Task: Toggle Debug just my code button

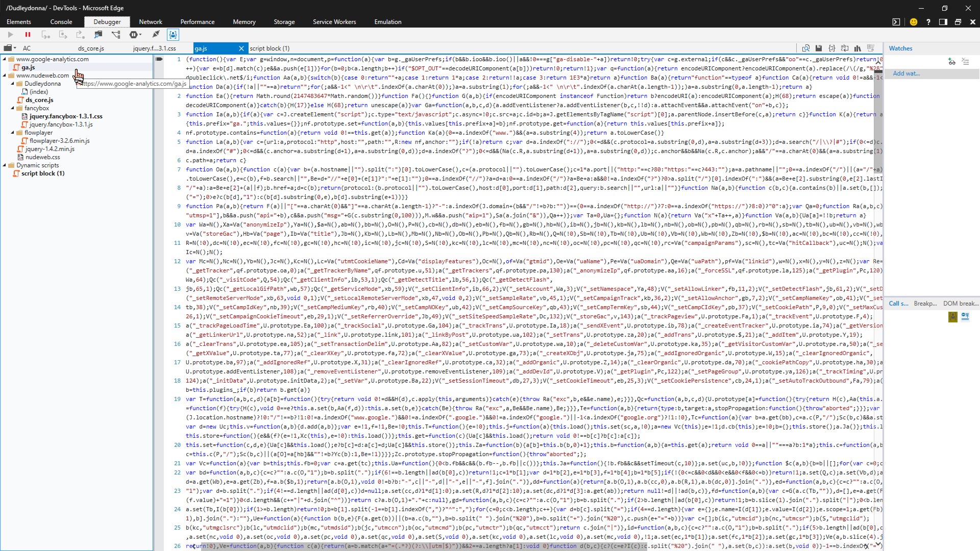Action: click(173, 35)
